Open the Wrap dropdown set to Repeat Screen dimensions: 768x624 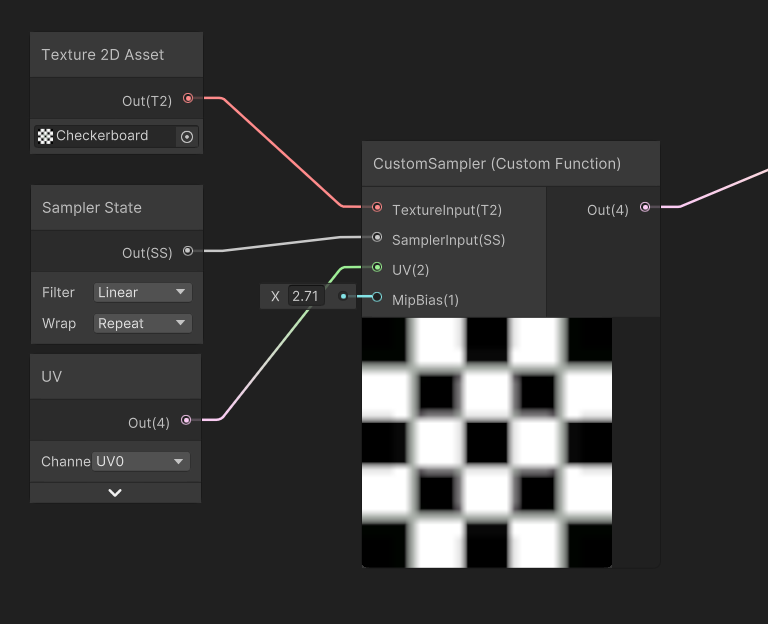coord(142,324)
